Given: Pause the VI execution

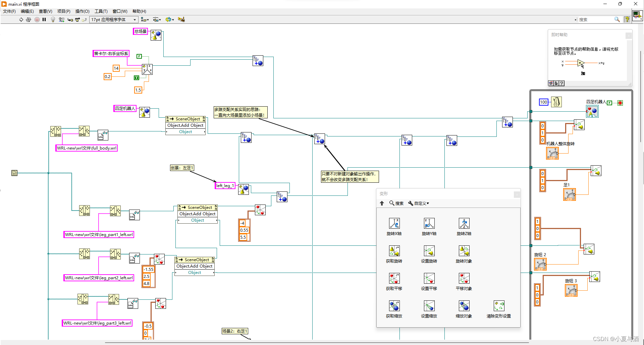Looking at the screenshot, I should 44,19.
